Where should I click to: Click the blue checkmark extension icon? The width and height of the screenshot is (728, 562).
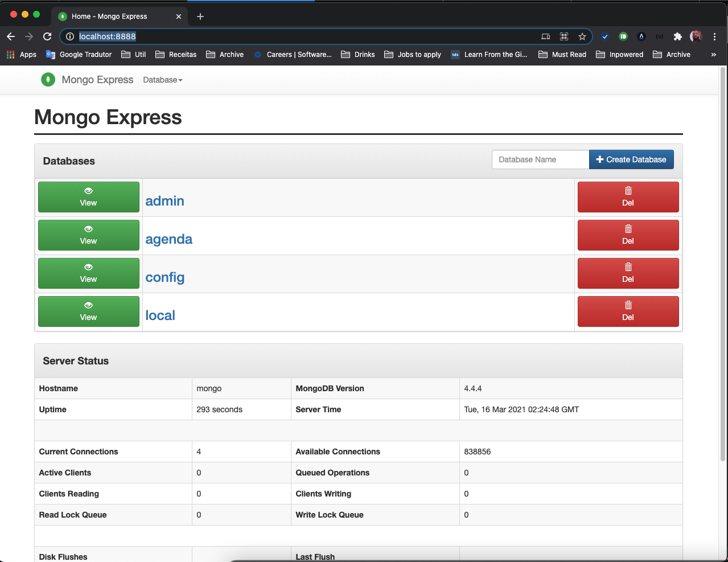[x=605, y=36]
